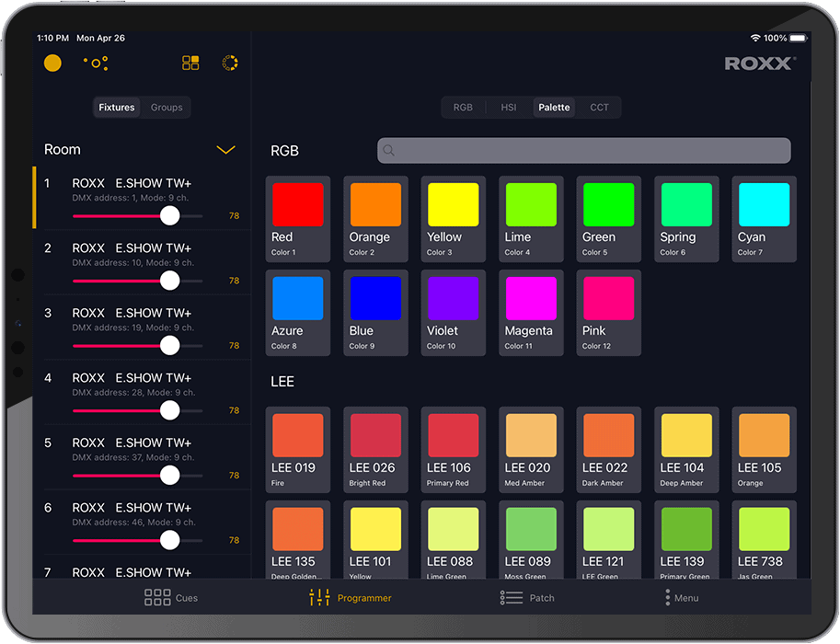Click the search magnifier icon
This screenshot has width=840, height=644.
[389, 151]
